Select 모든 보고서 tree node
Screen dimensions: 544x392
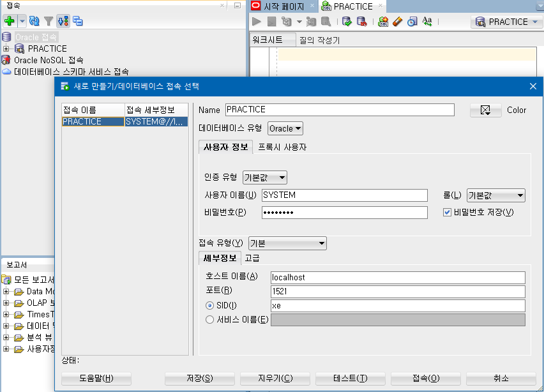pos(34,280)
